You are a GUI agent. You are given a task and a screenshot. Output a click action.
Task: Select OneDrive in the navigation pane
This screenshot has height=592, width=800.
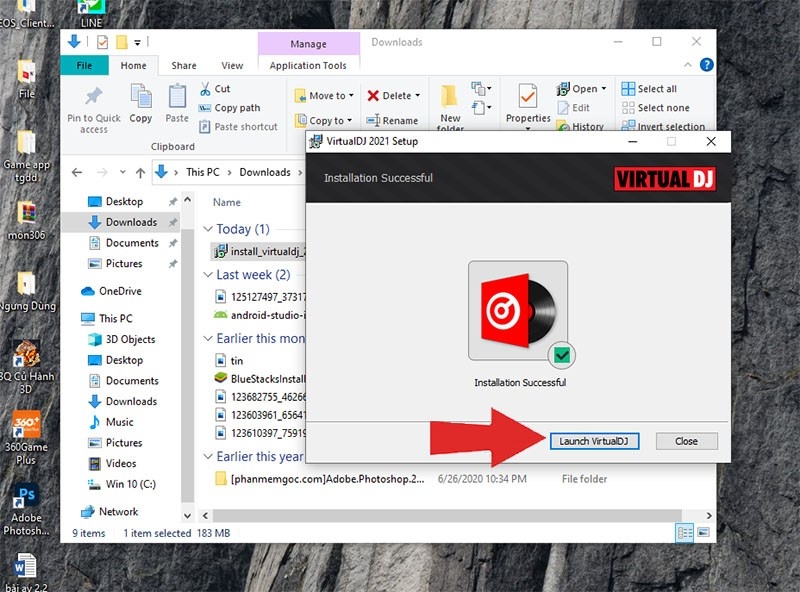(119, 291)
